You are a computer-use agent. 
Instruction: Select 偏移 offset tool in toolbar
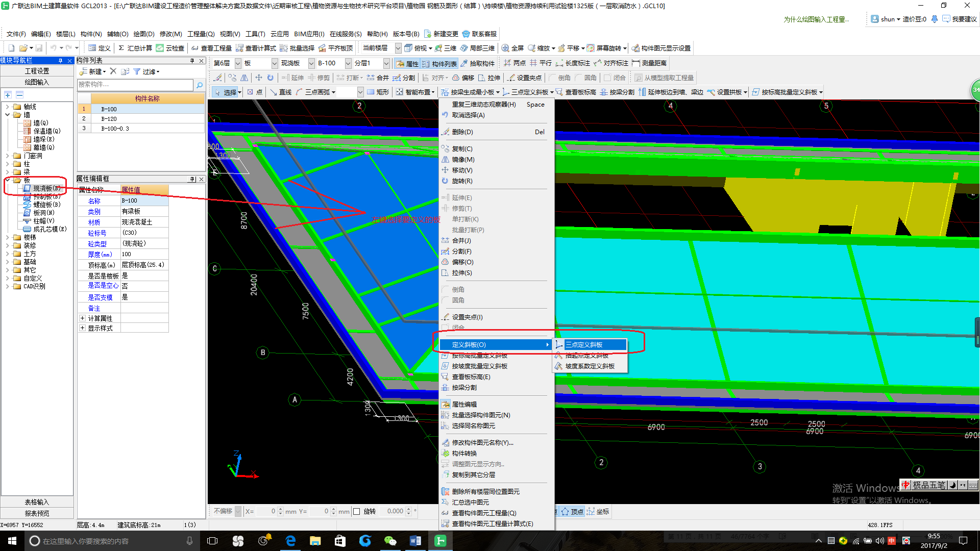463,78
